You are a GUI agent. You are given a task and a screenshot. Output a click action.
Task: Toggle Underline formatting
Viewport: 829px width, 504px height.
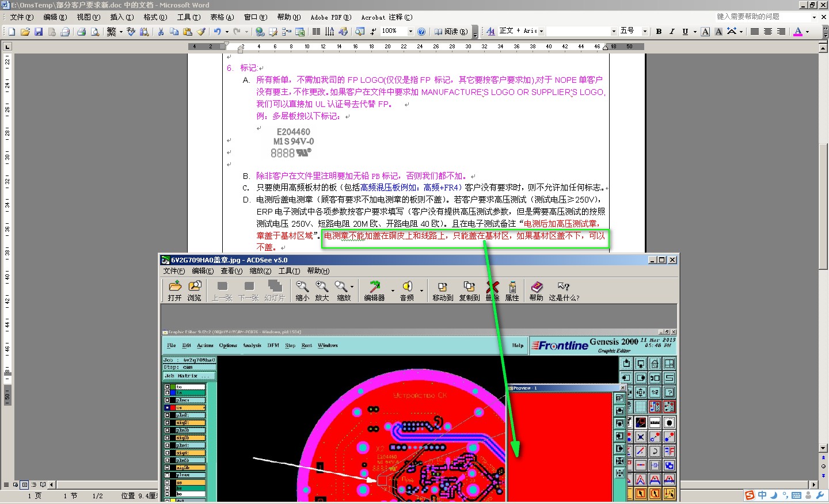pos(685,32)
